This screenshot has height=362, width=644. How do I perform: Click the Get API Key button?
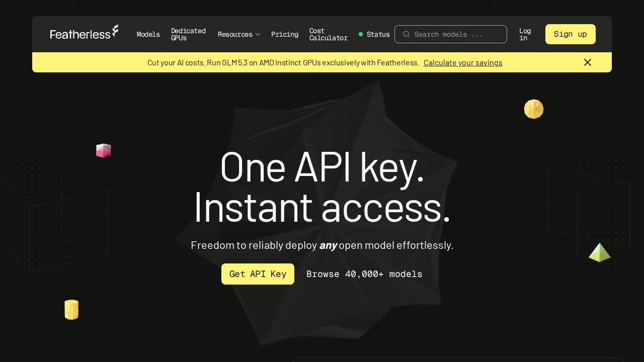tap(258, 274)
